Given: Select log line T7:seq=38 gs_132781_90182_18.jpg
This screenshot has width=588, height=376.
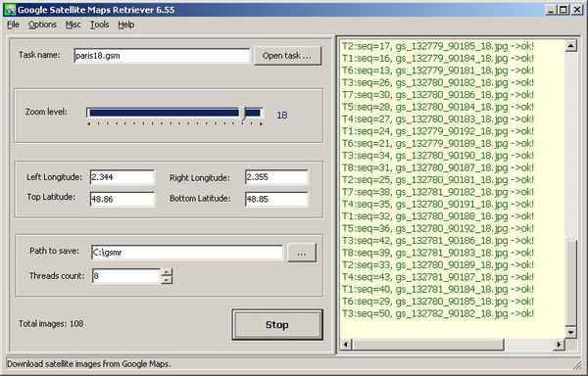Looking at the screenshot, I should pyautogui.click(x=437, y=192).
